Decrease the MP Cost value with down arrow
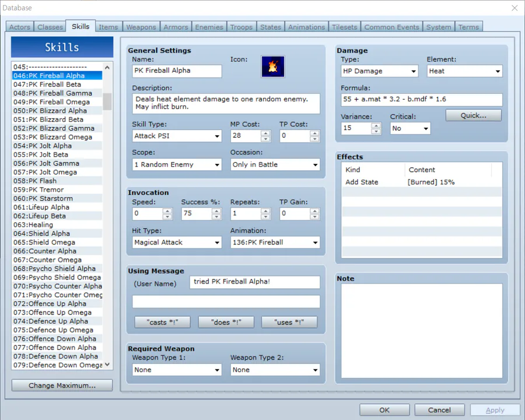Viewport: 525px width, 420px height. [265, 139]
